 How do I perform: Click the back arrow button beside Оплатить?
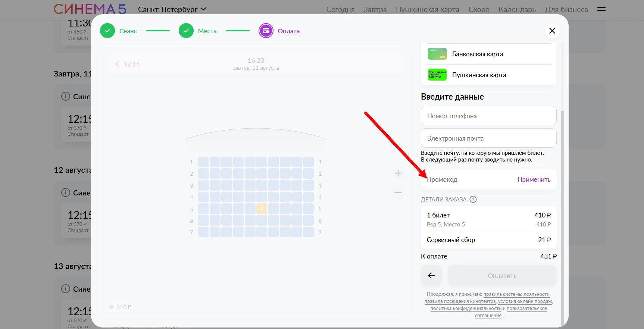[431, 276]
